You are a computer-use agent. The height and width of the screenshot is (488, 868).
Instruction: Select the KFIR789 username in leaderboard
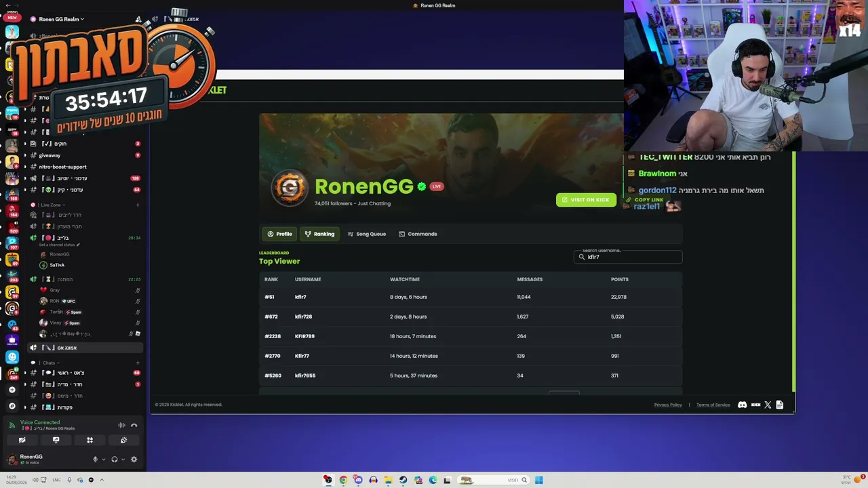304,336
